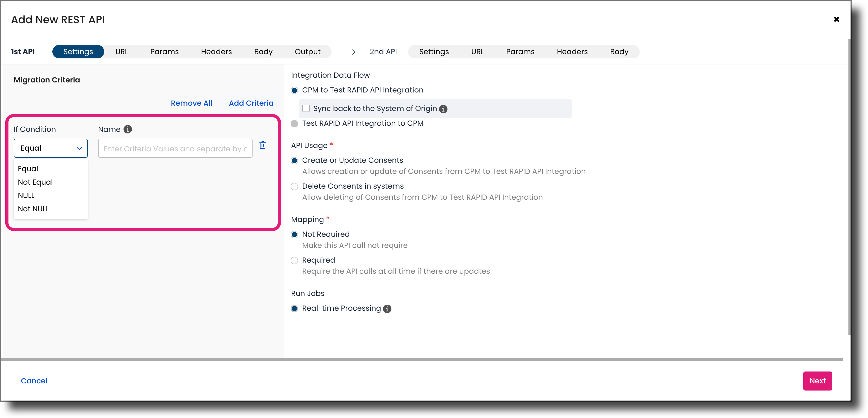
Task: Open 2nd API Headers tab
Action: pyautogui.click(x=572, y=52)
